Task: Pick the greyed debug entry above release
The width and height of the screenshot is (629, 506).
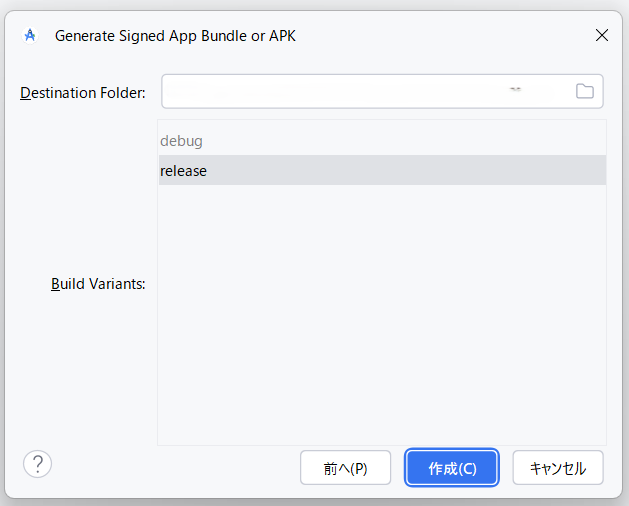Action: [181, 141]
